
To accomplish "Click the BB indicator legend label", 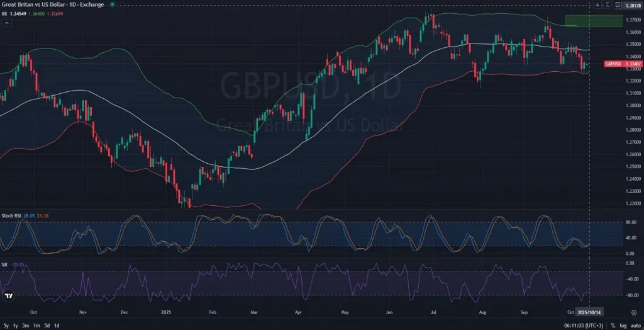I will [x=5, y=13].
